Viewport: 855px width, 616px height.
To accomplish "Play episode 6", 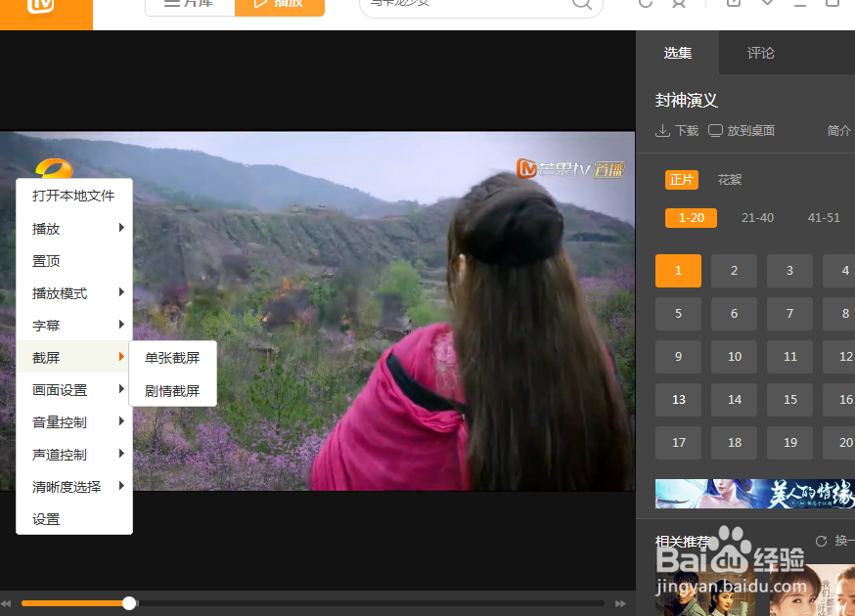I will [x=734, y=314].
